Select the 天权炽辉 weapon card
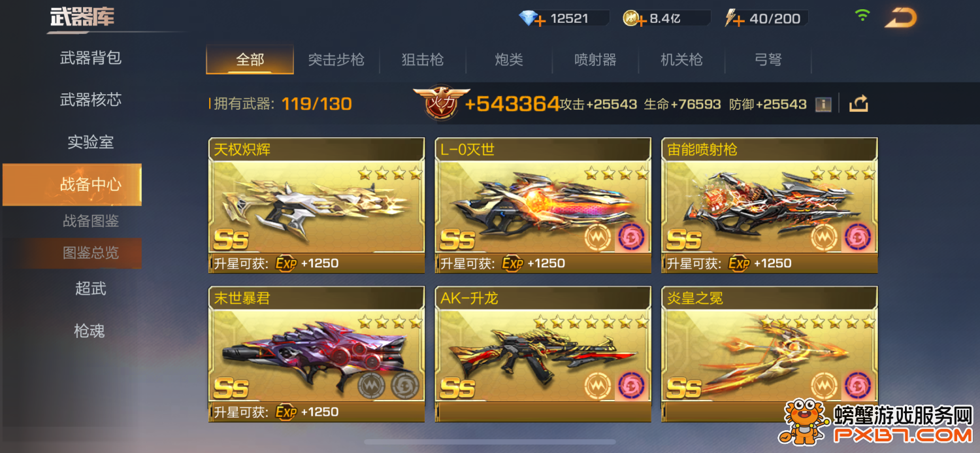This screenshot has width=980, height=453. click(317, 205)
